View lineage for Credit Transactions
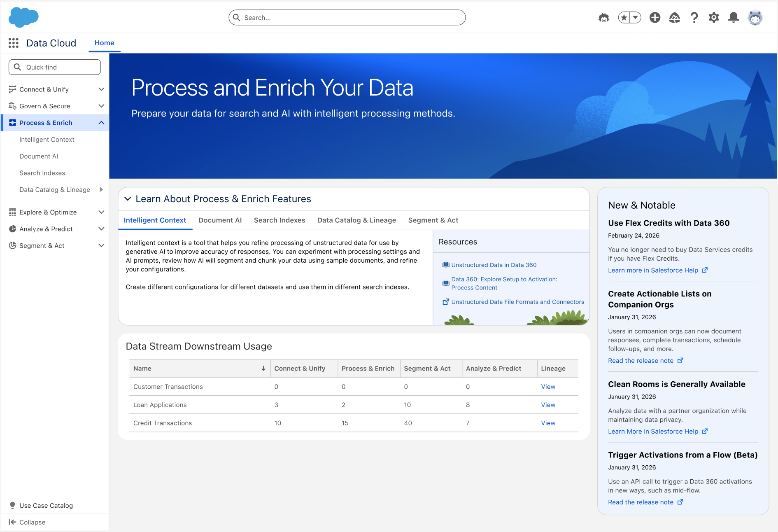Image resolution: width=778 pixels, height=532 pixels. point(548,423)
